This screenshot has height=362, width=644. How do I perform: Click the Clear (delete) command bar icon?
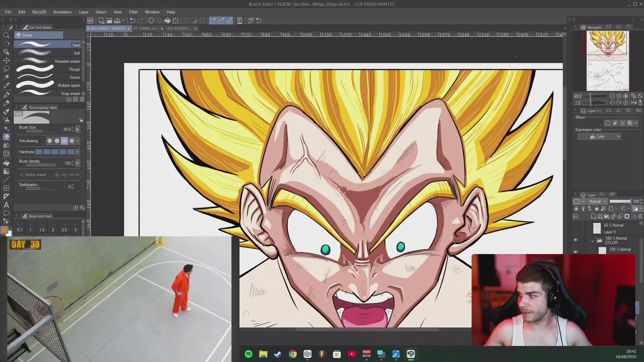(151, 21)
